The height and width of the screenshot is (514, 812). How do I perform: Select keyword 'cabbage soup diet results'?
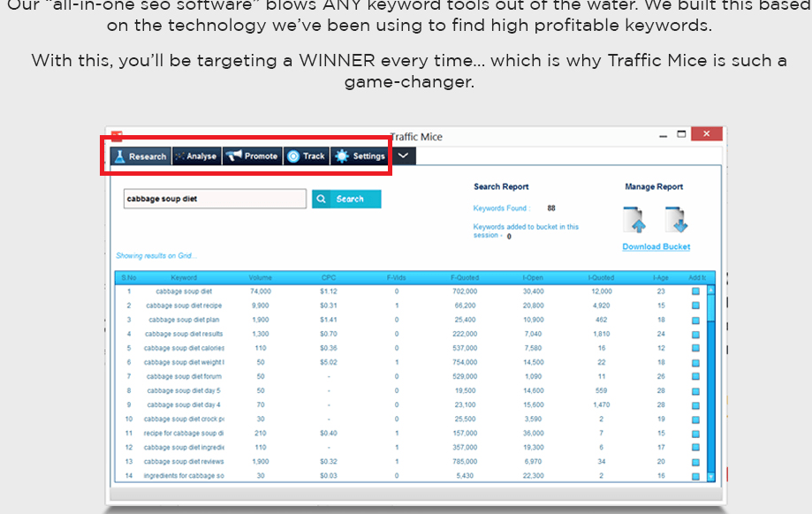click(x=184, y=334)
